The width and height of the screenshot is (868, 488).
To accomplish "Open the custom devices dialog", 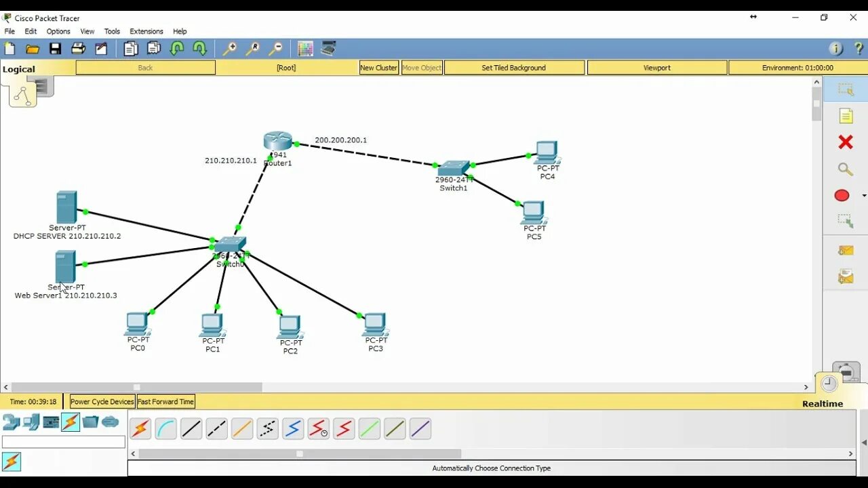I will click(x=328, y=49).
